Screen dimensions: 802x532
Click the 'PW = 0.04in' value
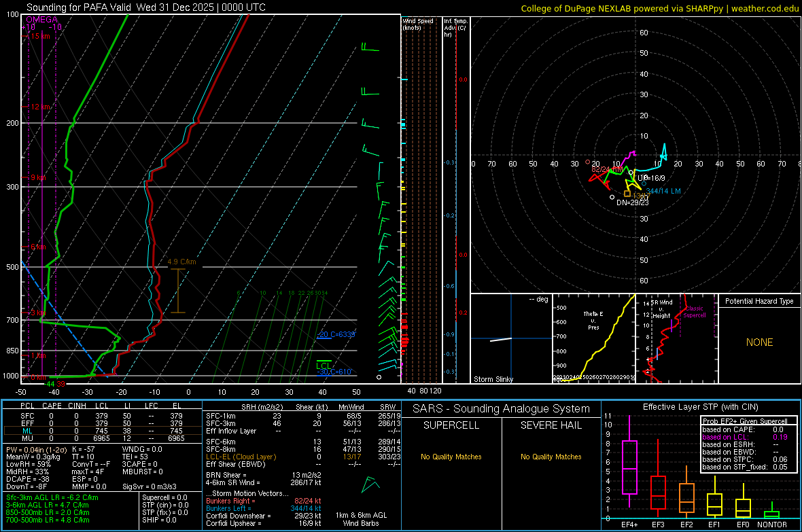(x=35, y=449)
